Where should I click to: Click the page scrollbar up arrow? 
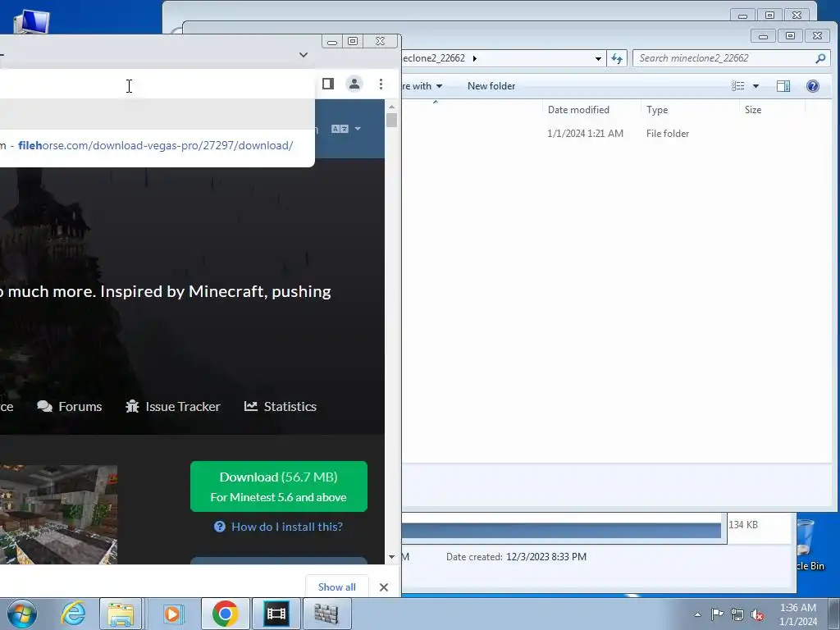click(x=391, y=107)
